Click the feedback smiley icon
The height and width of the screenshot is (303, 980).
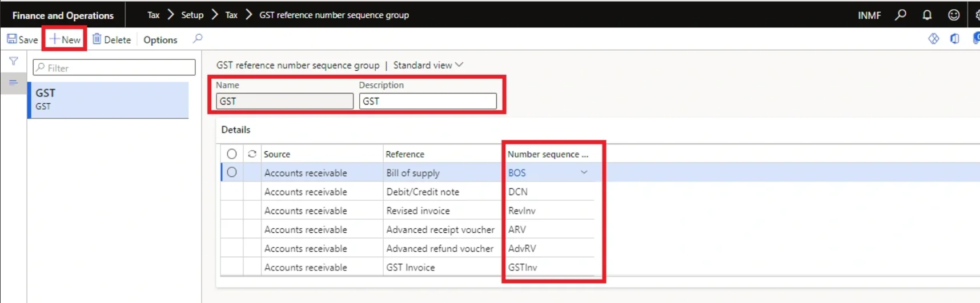coord(954,15)
